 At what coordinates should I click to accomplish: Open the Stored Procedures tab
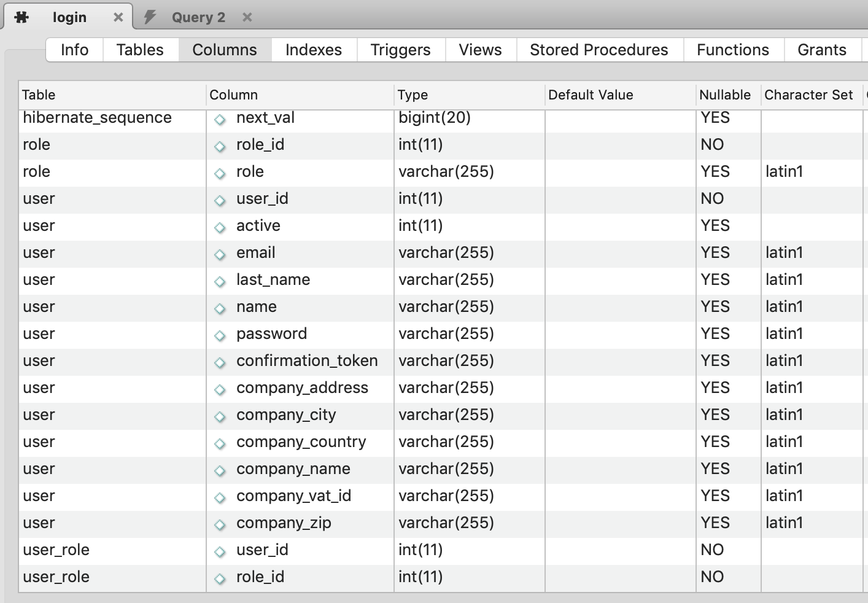coord(599,50)
